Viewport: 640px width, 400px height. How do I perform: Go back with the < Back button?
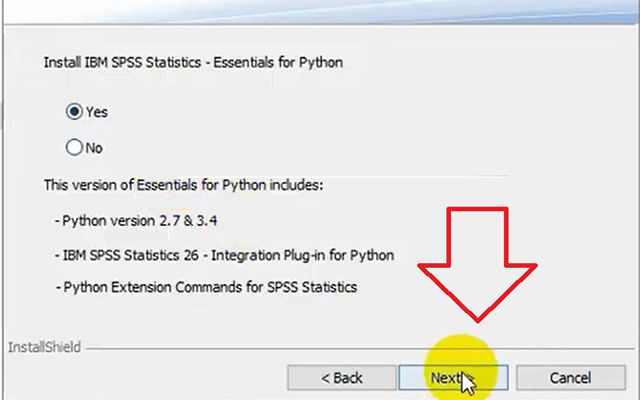pyautogui.click(x=342, y=378)
